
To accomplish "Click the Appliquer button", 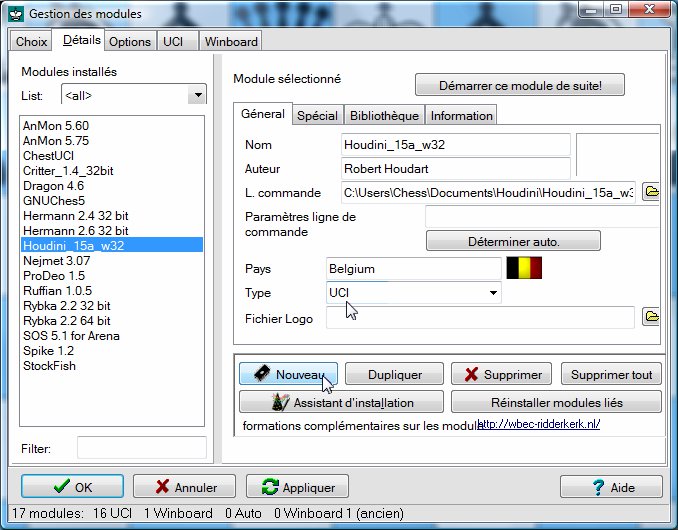I will pyautogui.click(x=297, y=487).
